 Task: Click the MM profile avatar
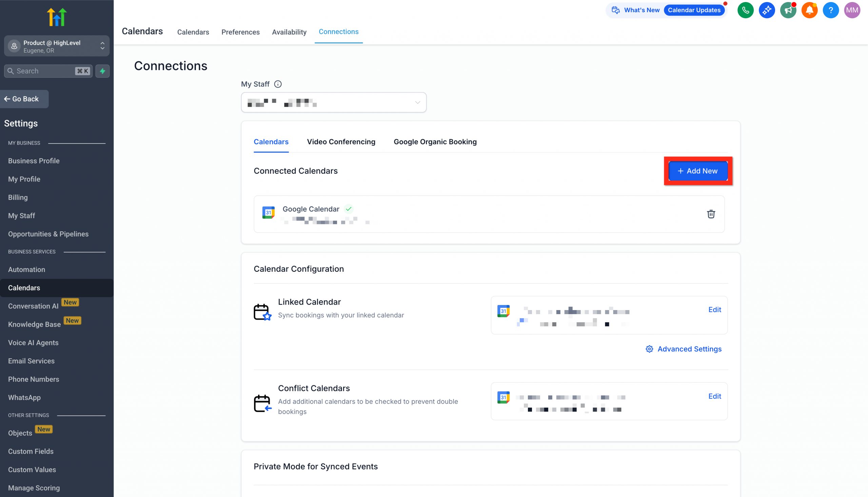click(852, 10)
